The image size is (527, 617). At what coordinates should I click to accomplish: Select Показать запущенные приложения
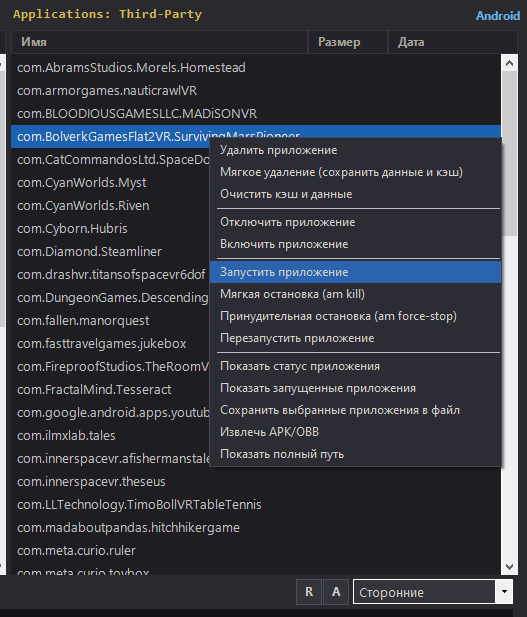tap(355, 388)
